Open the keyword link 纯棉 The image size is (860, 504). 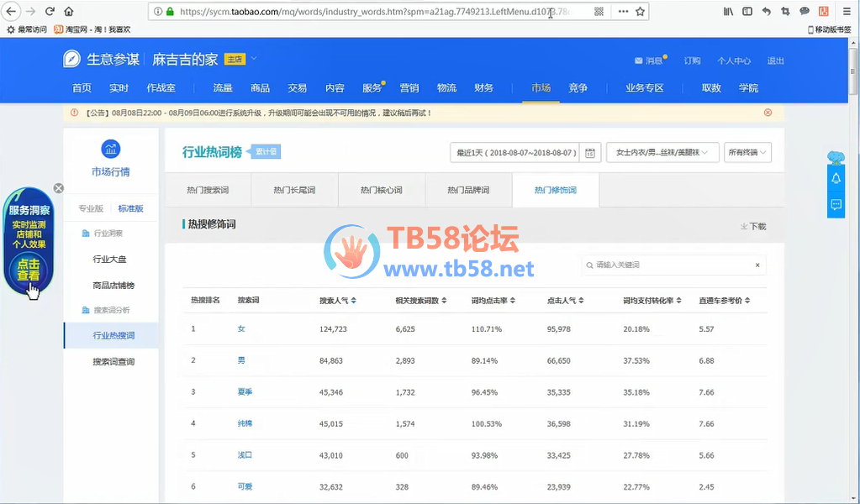[245, 423]
